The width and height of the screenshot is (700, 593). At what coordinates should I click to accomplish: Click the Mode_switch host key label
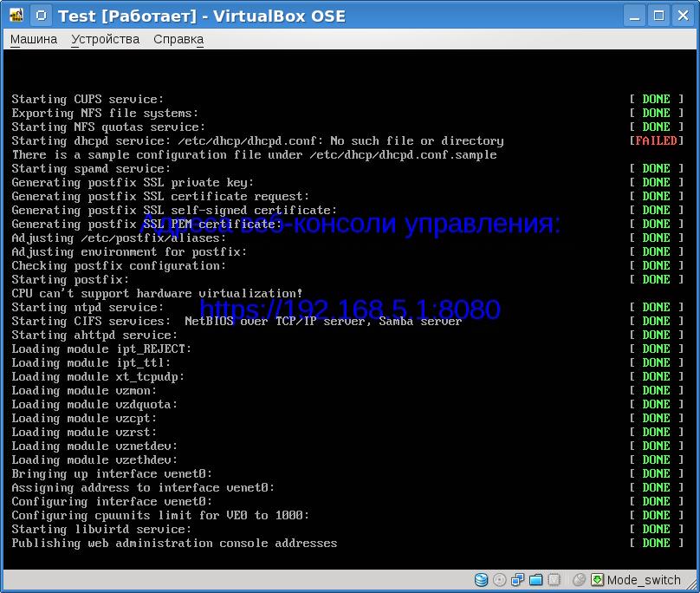click(644, 580)
